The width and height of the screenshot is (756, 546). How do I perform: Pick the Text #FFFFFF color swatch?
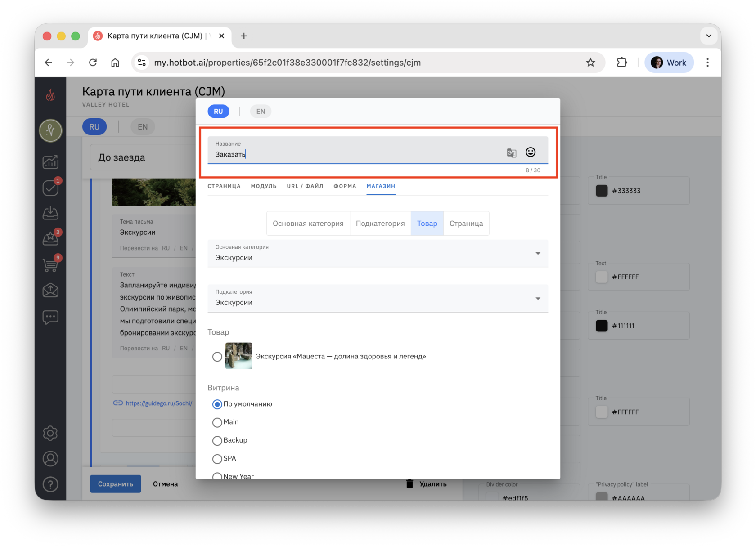pos(602,277)
